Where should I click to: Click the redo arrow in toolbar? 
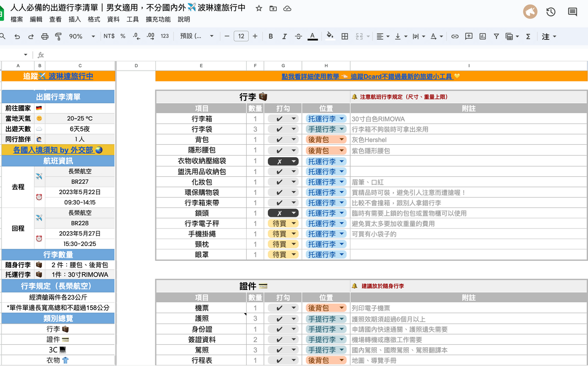[x=31, y=37]
